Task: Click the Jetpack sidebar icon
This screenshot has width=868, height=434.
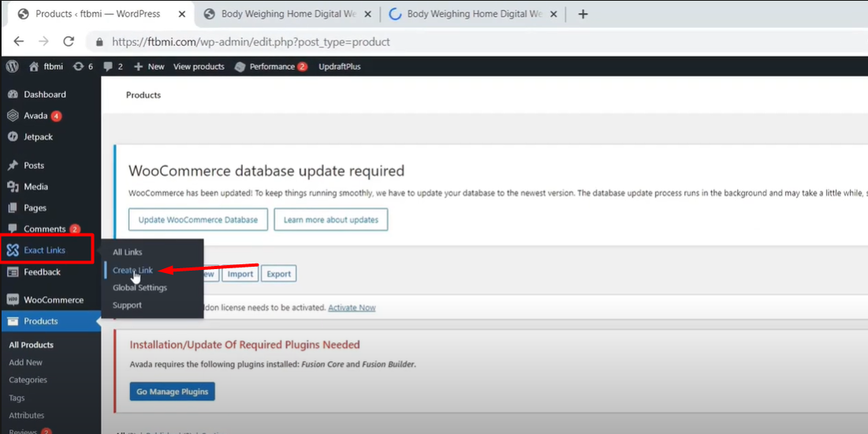Action: [13, 137]
